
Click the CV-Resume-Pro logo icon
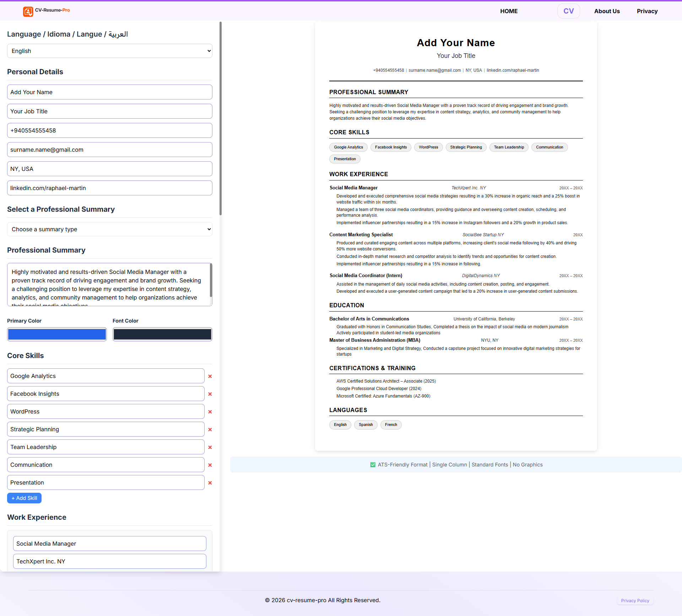click(28, 11)
